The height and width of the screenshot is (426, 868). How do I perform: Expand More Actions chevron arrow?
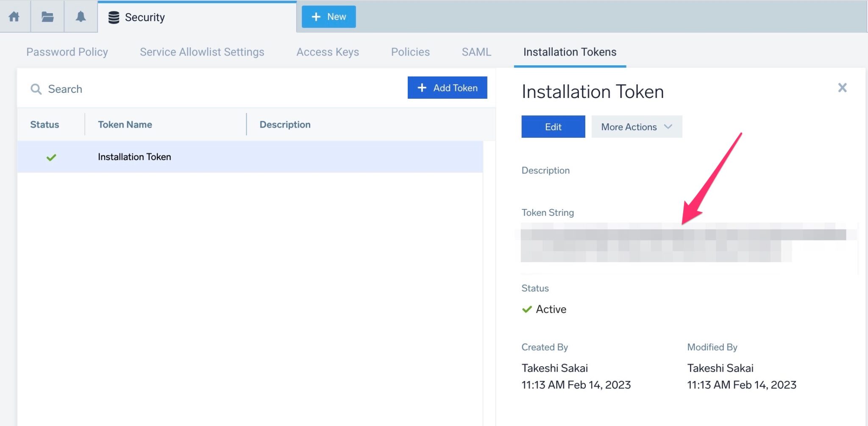coord(668,126)
